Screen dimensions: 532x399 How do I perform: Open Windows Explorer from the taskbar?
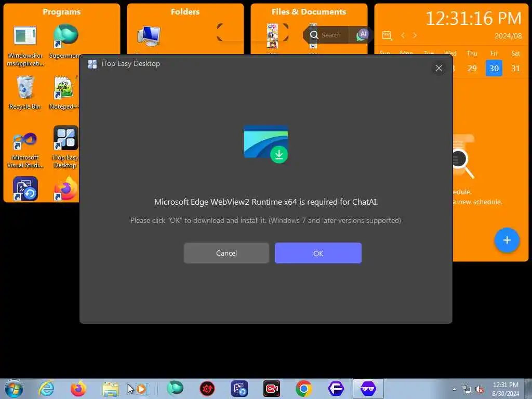tap(111, 389)
